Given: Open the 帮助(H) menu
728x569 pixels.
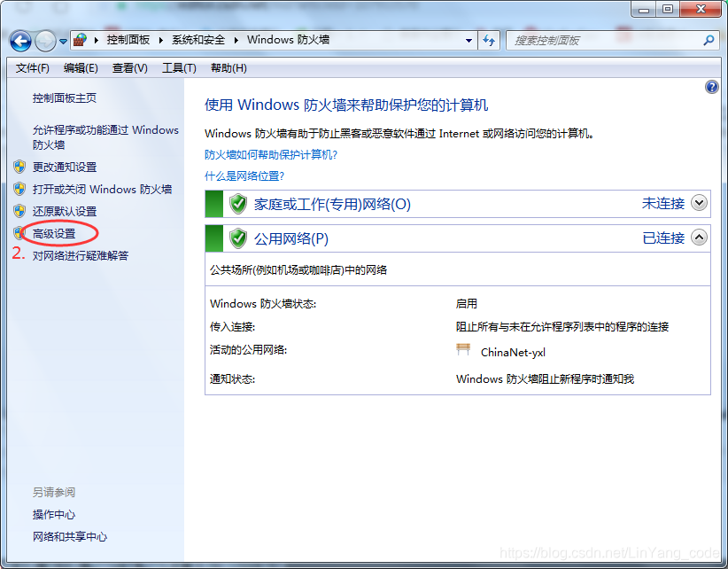Looking at the screenshot, I should [x=228, y=68].
